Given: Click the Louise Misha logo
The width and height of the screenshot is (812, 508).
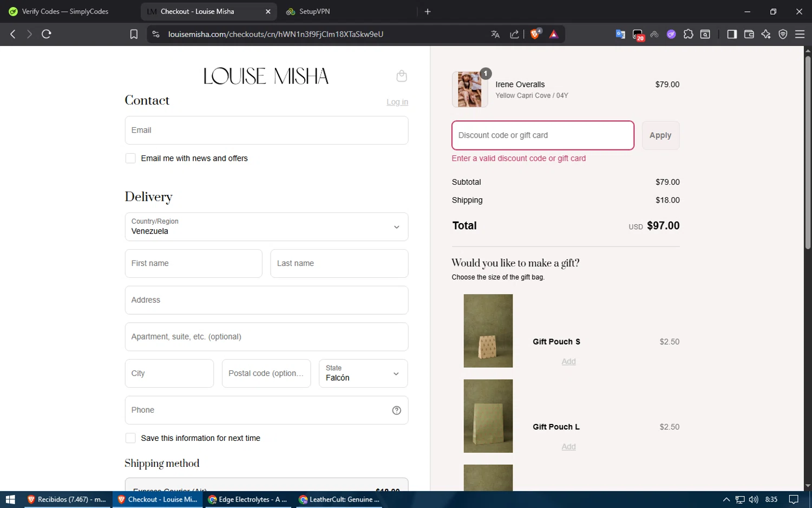Looking at the screenshot, I should (x=266, y=76).
